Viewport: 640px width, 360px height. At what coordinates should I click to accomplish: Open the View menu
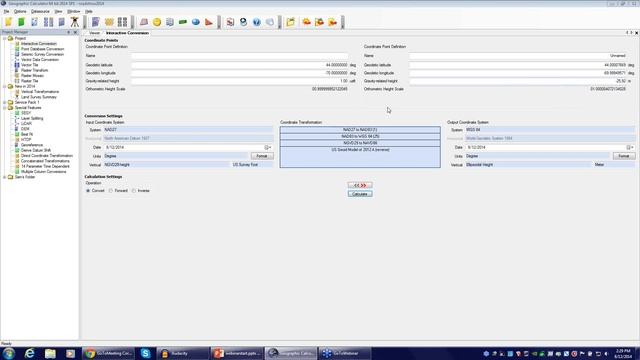point(58,11)
